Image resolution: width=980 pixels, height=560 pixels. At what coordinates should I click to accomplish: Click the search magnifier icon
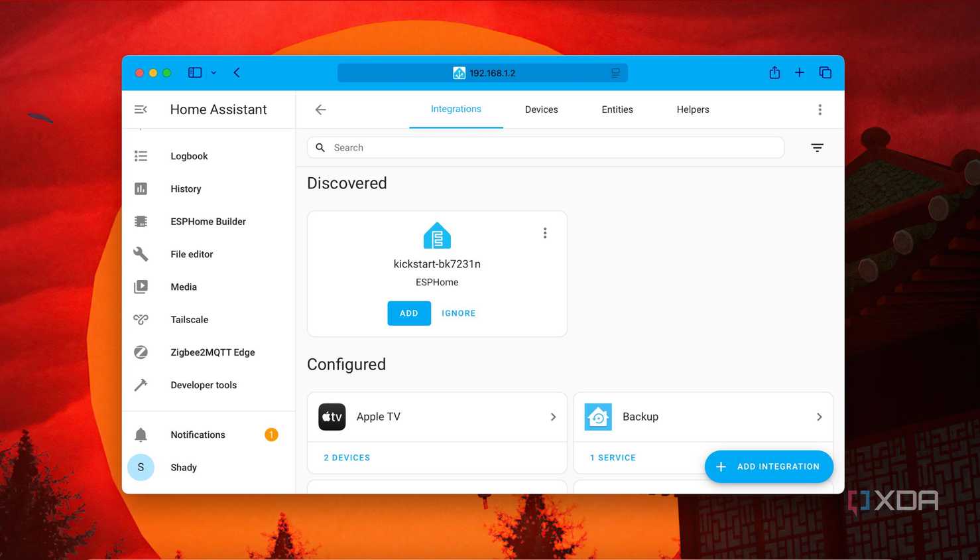point(320,147)
